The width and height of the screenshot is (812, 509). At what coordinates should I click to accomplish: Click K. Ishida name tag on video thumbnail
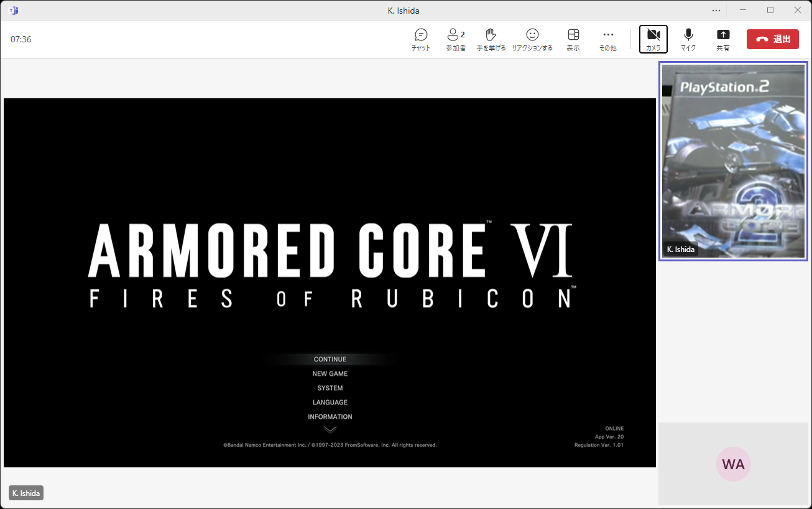[681, 250]
